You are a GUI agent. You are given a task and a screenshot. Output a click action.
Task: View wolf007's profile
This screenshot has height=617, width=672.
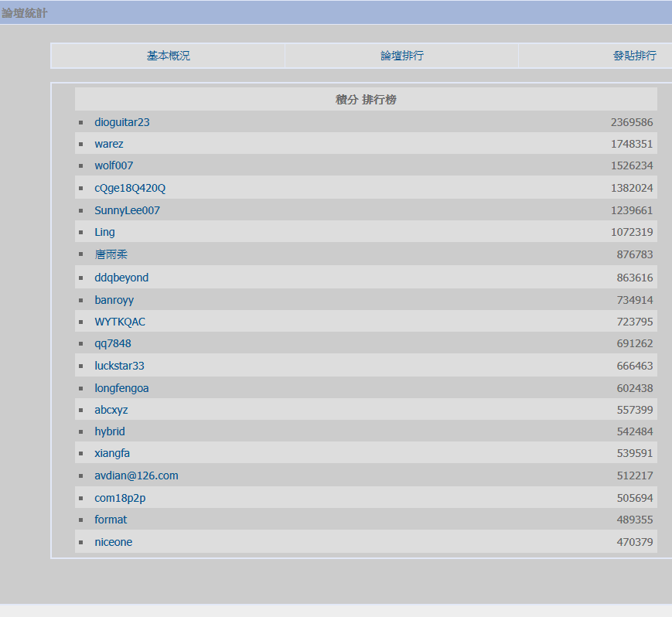pyautogui.click(x=114, y=165)
